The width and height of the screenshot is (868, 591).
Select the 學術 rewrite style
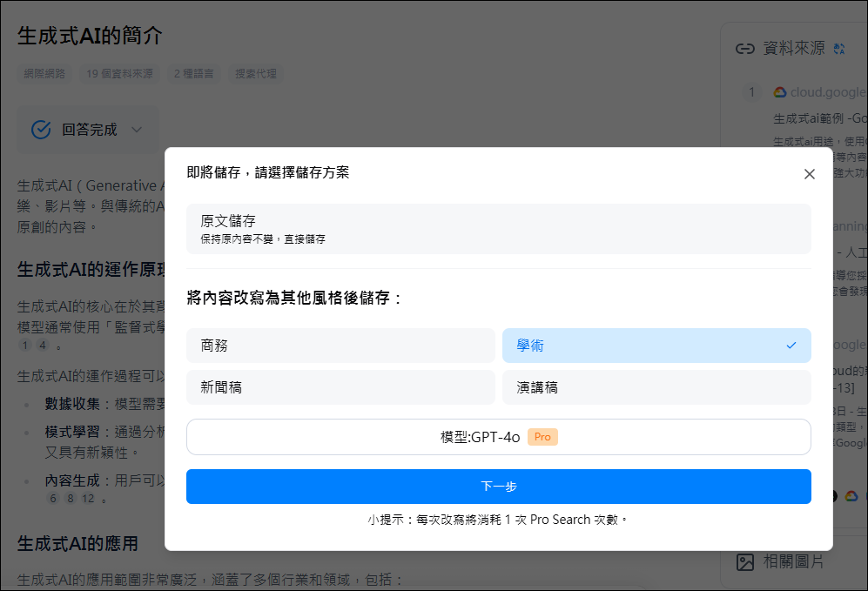656,346
